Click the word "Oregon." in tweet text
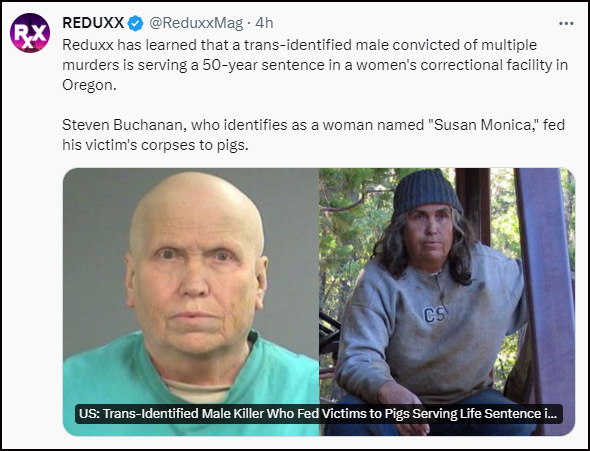590x451 pixels. [89, 85]
